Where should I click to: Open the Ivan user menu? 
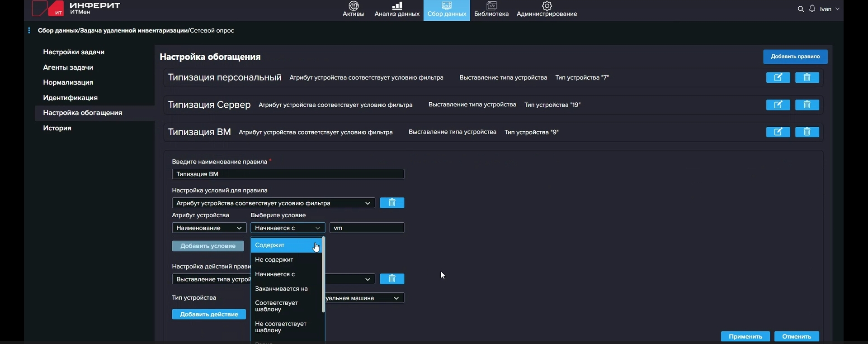[x=830, y=9]
